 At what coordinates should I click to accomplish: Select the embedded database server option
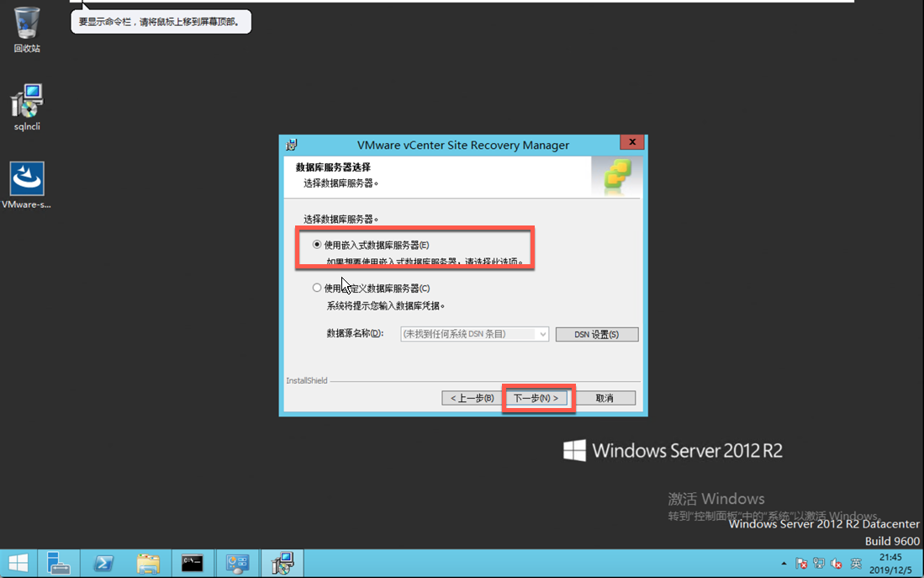pyautogui.click(x=317, y=244)
